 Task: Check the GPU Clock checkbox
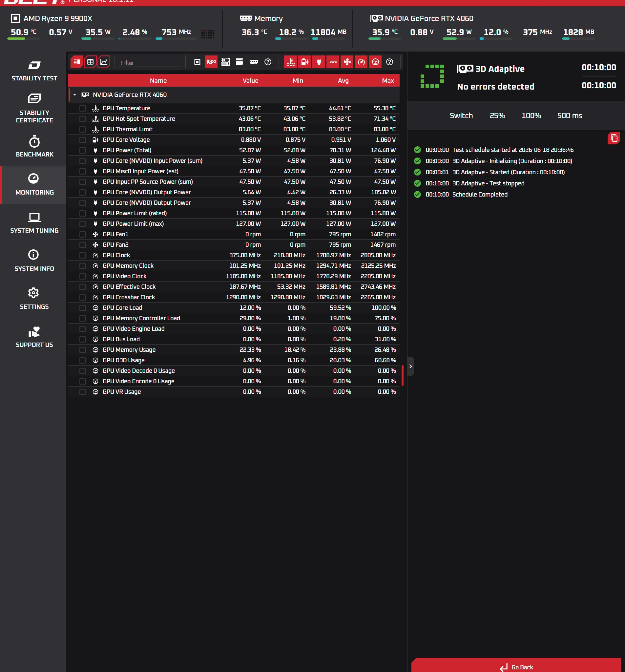tap(82, 256)
